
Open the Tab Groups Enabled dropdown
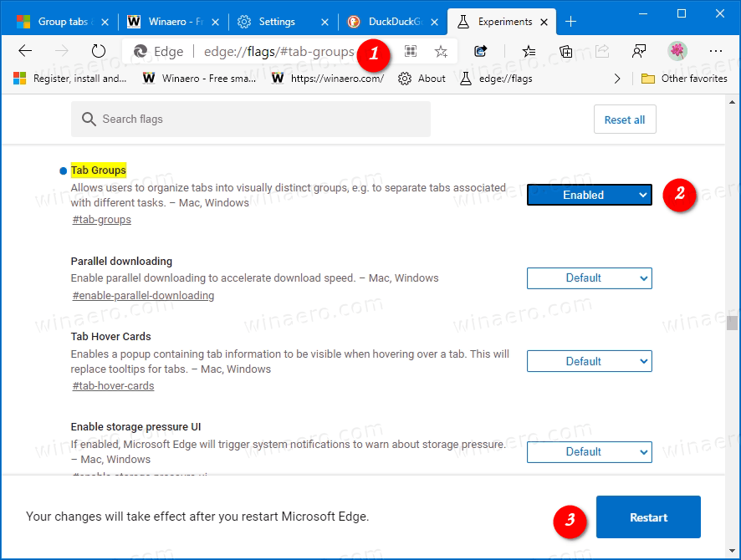pos(589,195)
